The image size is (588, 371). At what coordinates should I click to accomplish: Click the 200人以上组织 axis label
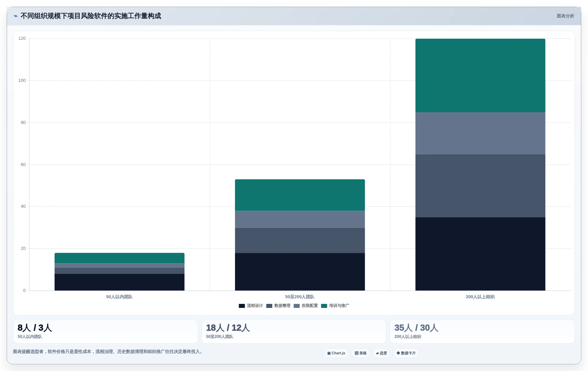[x=480, y=297]
